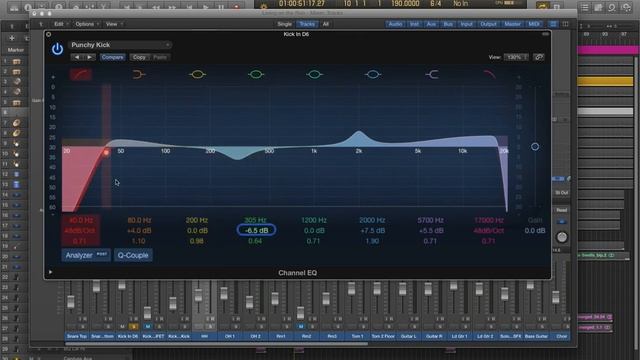Open the Browsers icon at control bar far right
Screen dimensions: 640x360
(x=626, y=7)
